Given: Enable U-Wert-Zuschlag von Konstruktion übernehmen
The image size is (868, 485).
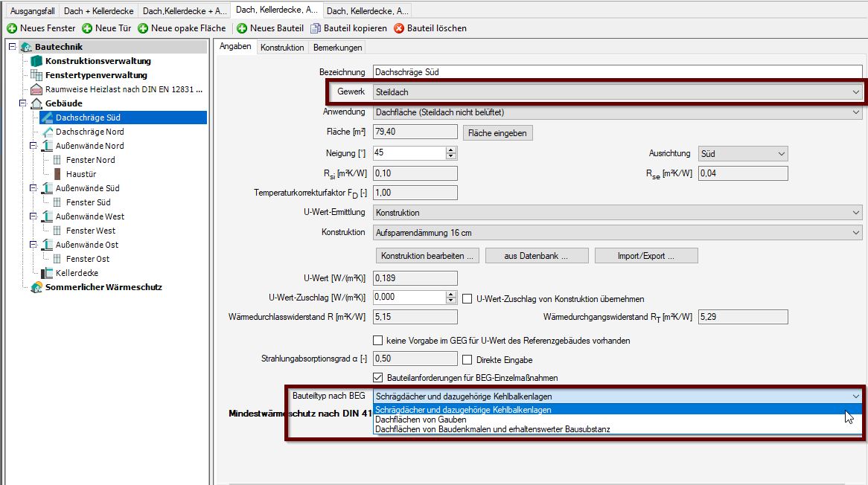Looking at the screenshot, I should point(467,299).
